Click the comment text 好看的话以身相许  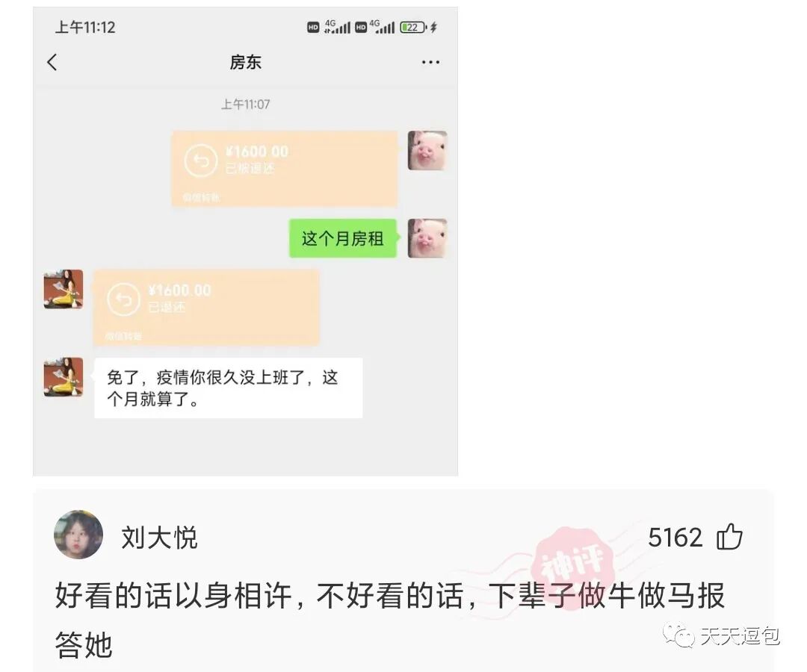(173, 595)
